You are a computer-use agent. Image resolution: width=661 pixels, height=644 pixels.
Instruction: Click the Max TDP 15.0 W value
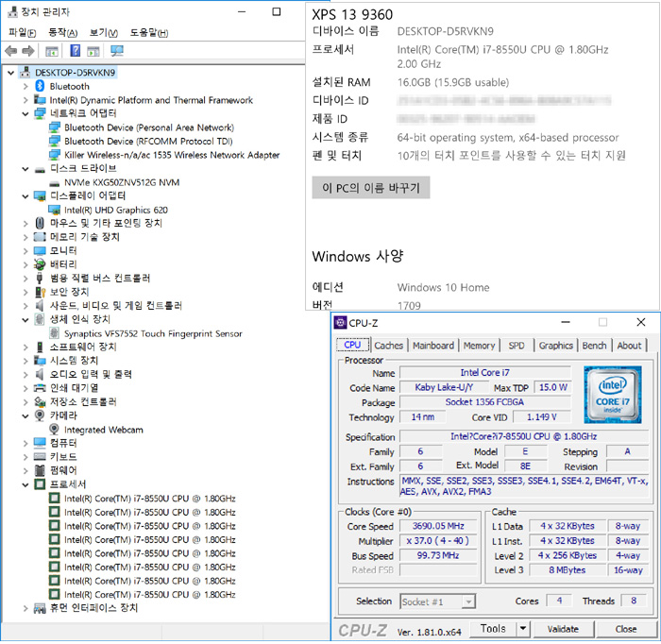coord(553,387)
